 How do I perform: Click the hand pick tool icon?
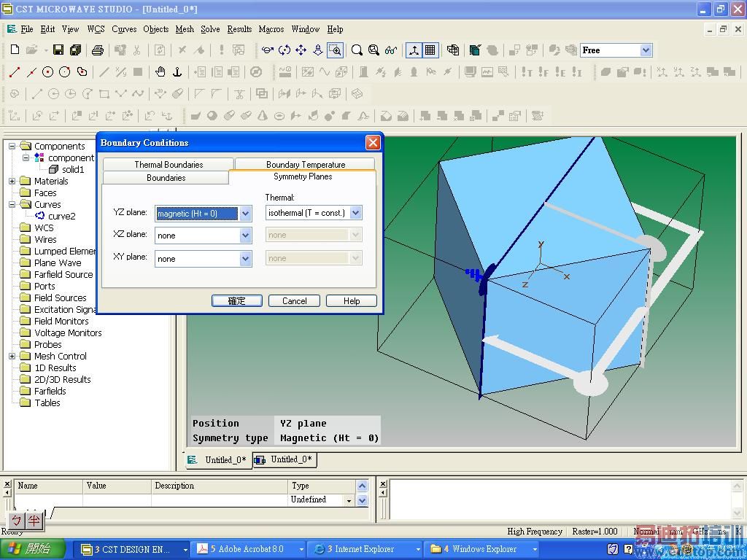pyautogui.click(x=160, y=72)
